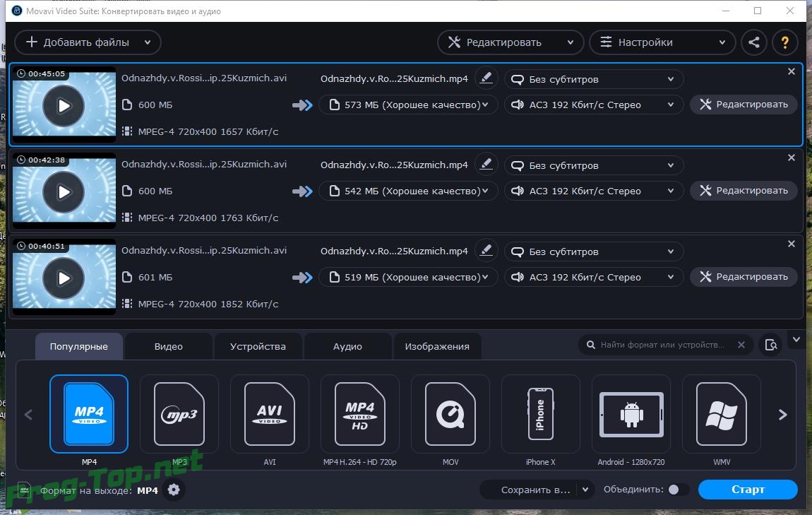812x515 pixels.
Task: Click the format search magnifier icon button
Action: pos(771,345)
